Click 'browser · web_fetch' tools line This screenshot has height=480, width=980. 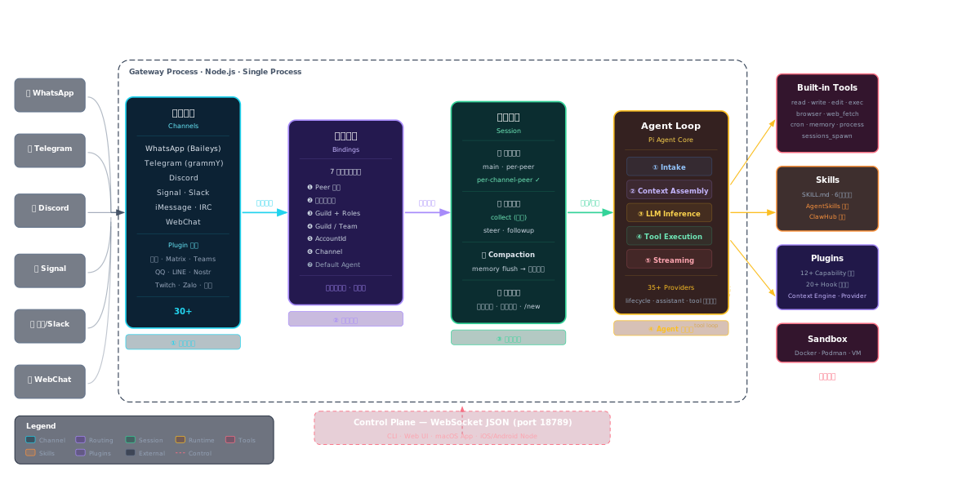[827, 113]
